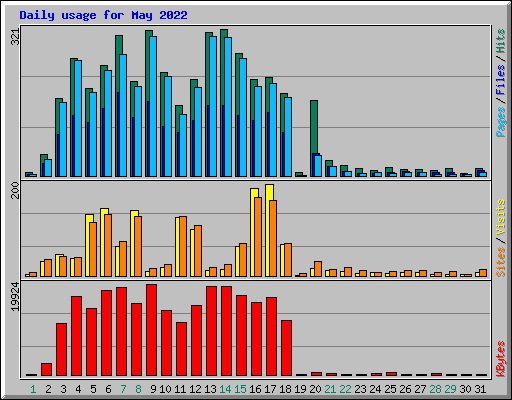512x400 pixels.
Task: Click the red KBytes bar for day 2
Action: [46, 370]
